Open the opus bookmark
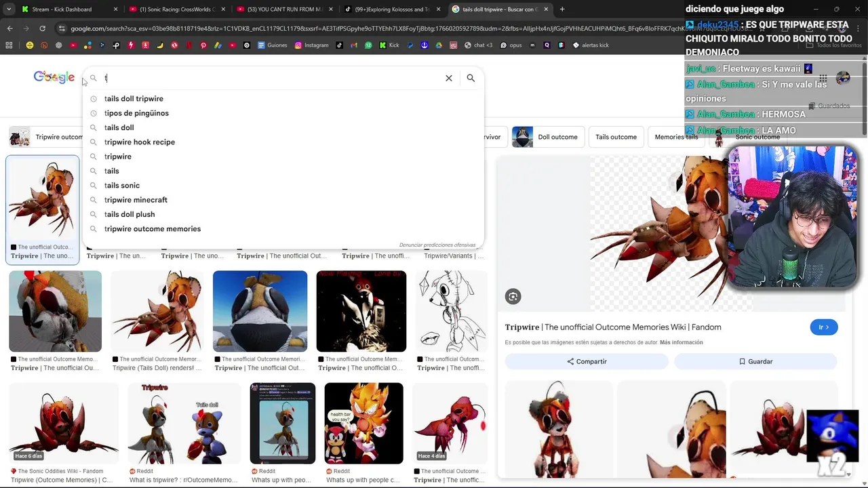Screen dimensions: 868x488 pyautogui.click(x=512, y=45)
